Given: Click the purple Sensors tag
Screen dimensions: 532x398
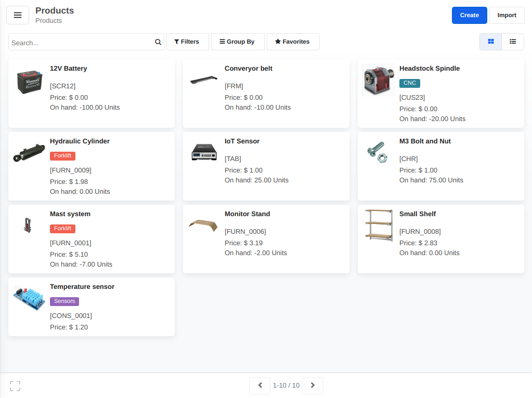Looking at the screenshot, I should click(x=64, y=301).
